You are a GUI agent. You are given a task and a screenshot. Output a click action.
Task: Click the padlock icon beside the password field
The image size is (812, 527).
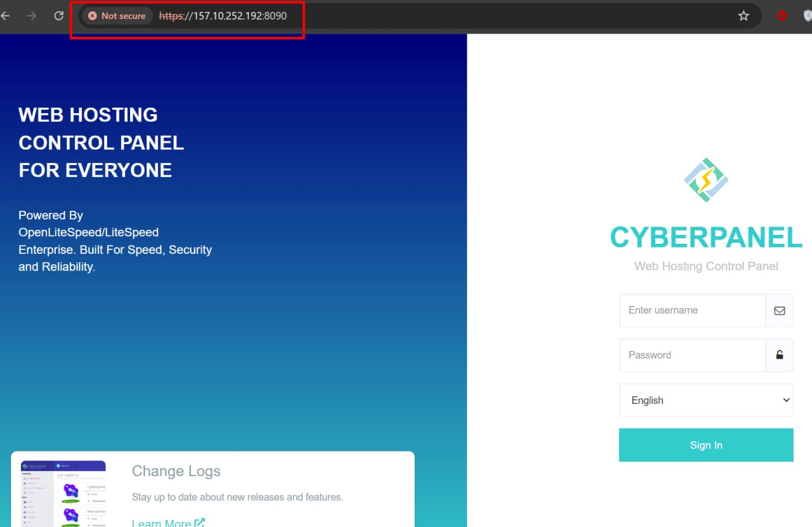[779, 355]
